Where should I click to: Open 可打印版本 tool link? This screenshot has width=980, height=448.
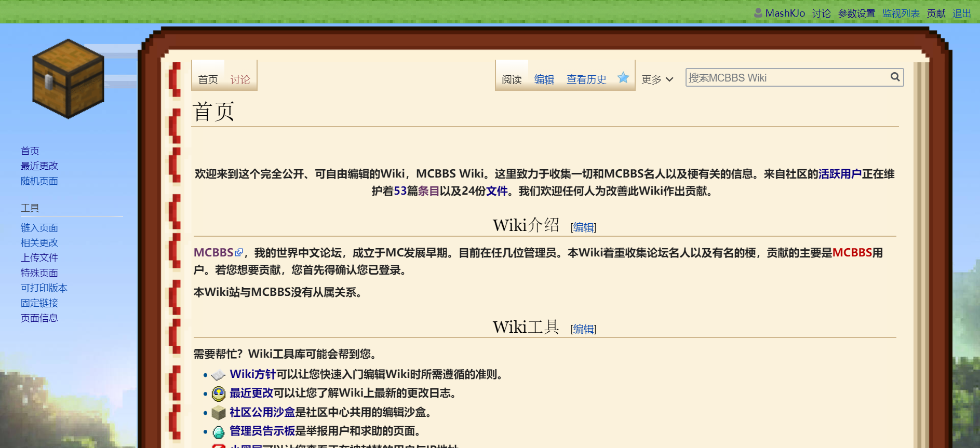tap(44, 288)
